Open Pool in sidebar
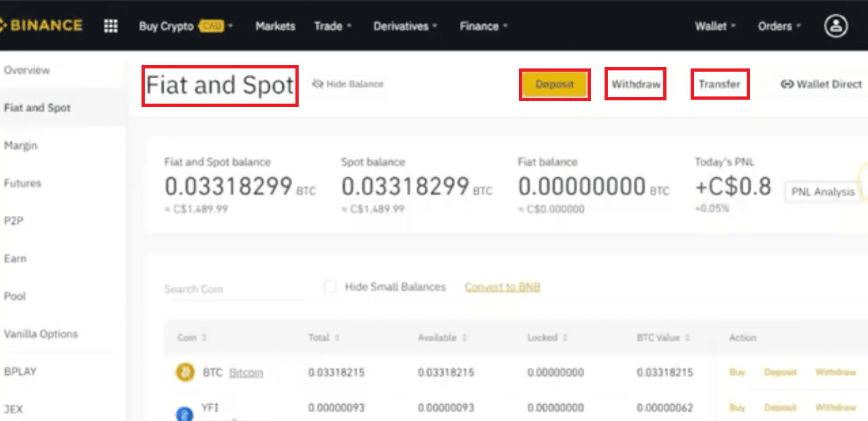 (15, 297)
